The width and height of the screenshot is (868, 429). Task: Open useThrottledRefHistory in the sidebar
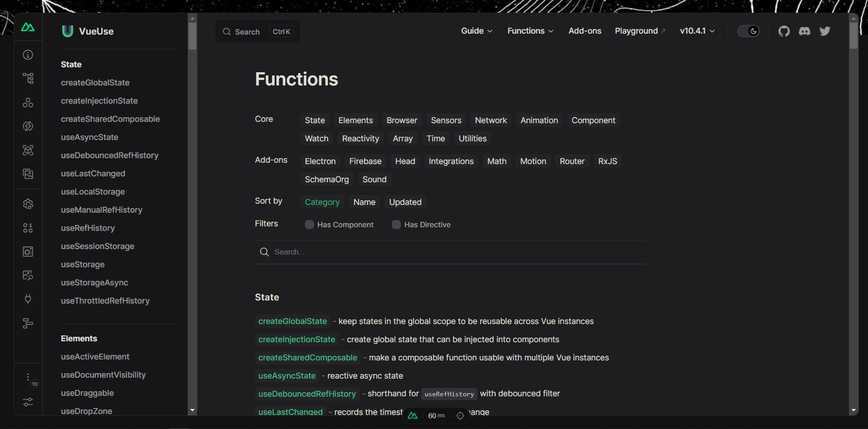point(105,301)
